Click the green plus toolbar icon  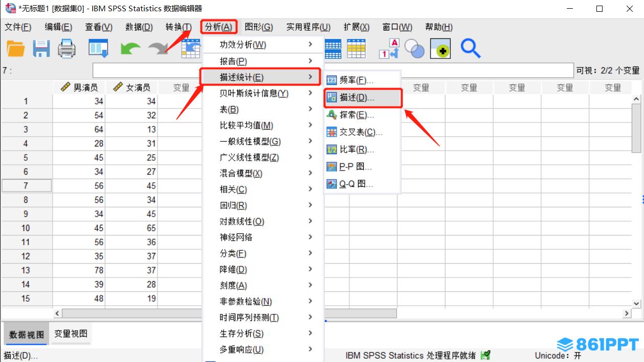[x=440, y=49]
